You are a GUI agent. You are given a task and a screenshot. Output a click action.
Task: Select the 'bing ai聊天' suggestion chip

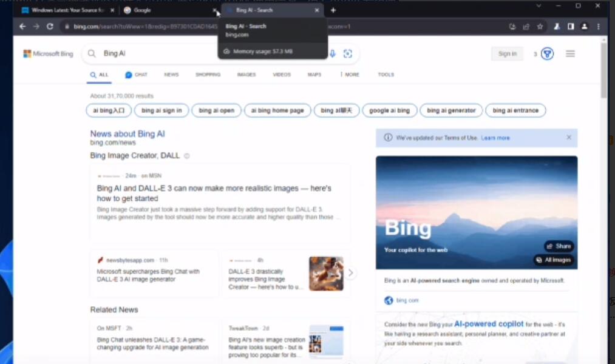click(336, 110)
